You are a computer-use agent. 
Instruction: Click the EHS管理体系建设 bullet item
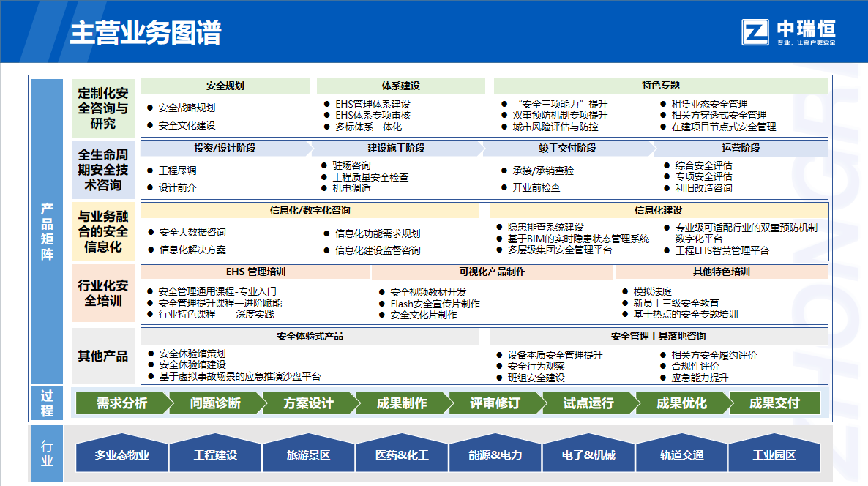(373, 105)
